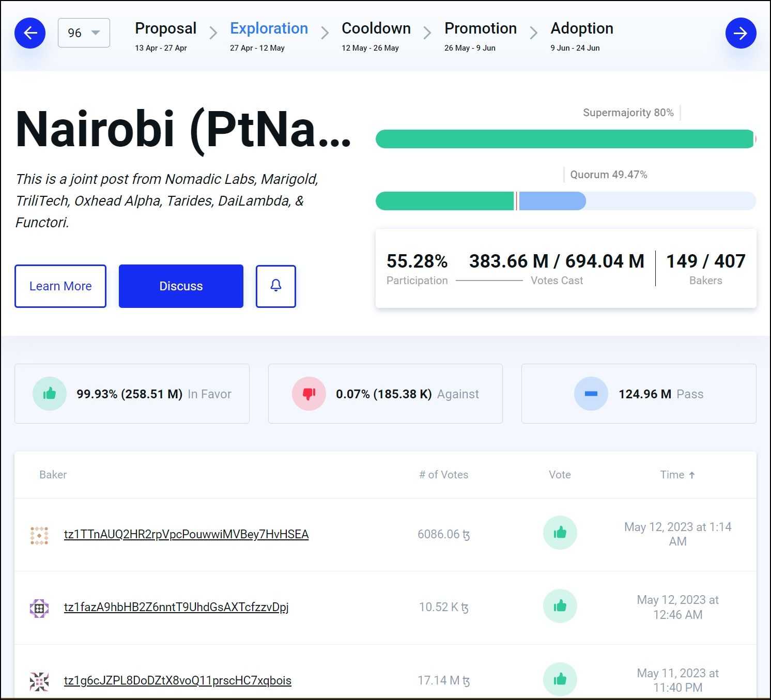Click the blue minus Pass icon
Viewport: 771px width, 700px height.
click(591, 394)
